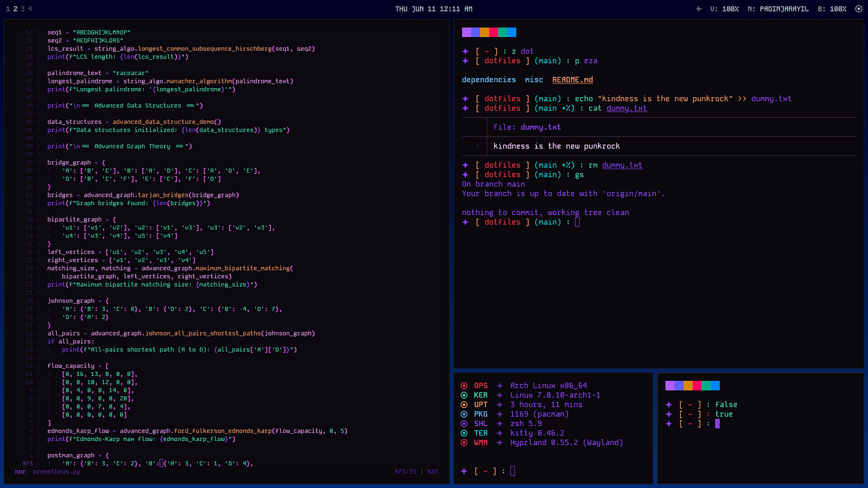868x488 pixels.
Task: Click the KER circle icon in fetch output
Action: coord(464,395)
